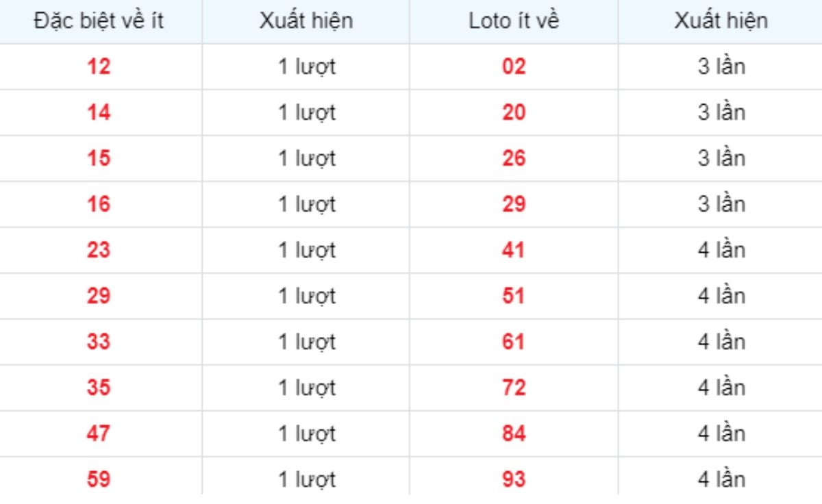The image size is (822, 504).
Task: Click loto number 51
Action: click(x=514, y=297)
